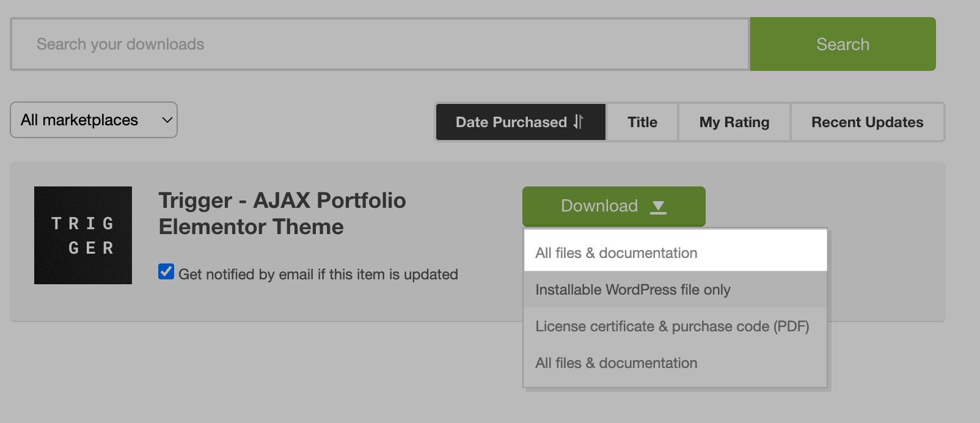This screenshot has height=423, width=980.
Task: Click the Download arrow icon
Action: [658, 207]
